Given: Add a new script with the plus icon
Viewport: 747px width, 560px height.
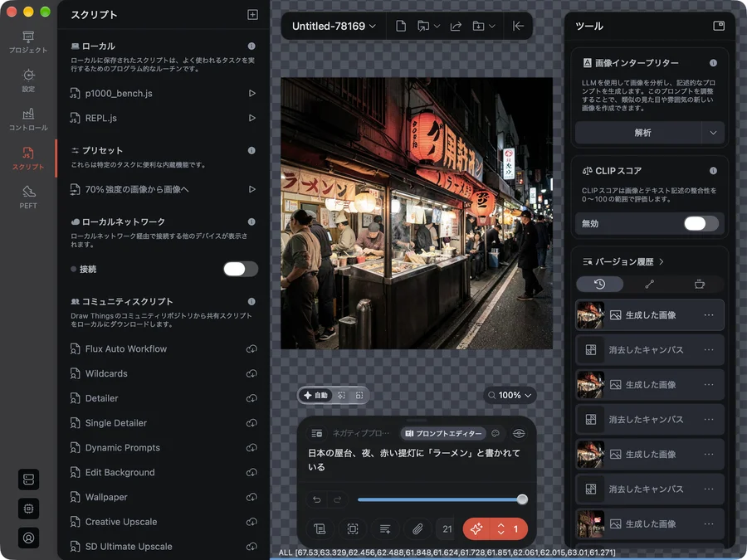Looking at the screenshot, I should point(252,15).
